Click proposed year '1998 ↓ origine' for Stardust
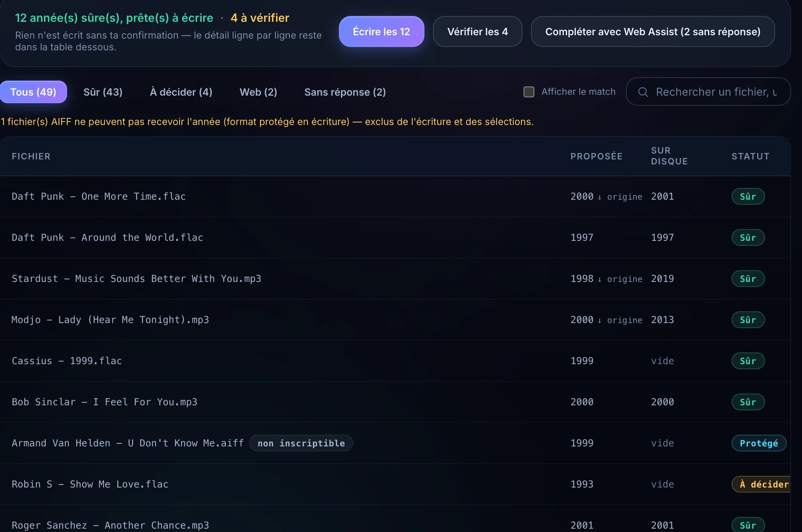Image resolution: width=802 pixels, height=532 pixels. point(606,279)
